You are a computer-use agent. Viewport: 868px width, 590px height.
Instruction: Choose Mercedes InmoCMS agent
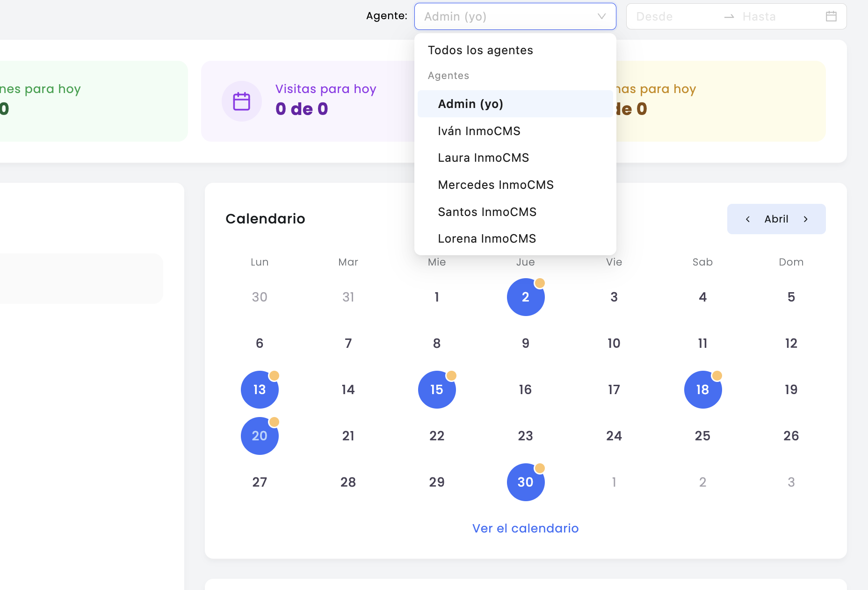pos(515,185)
